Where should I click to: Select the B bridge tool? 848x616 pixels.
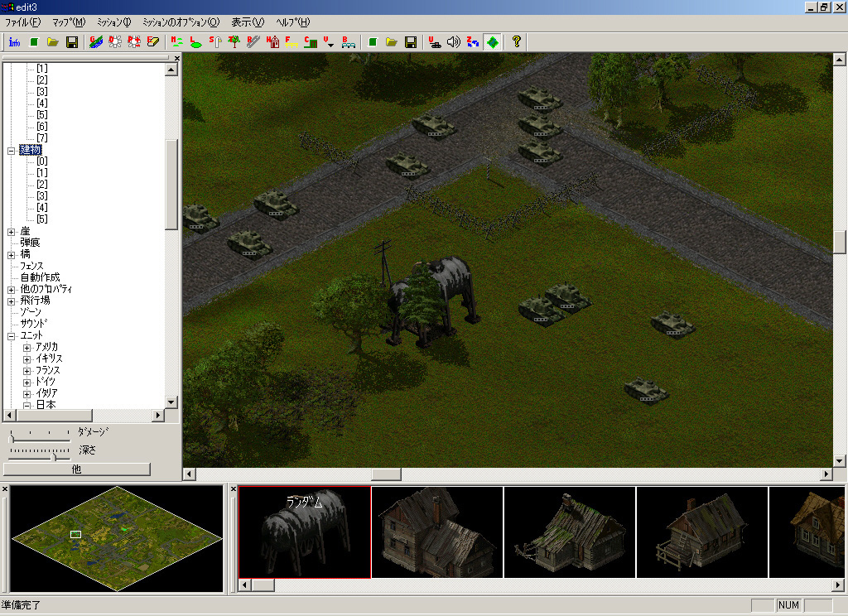(349, 42)
